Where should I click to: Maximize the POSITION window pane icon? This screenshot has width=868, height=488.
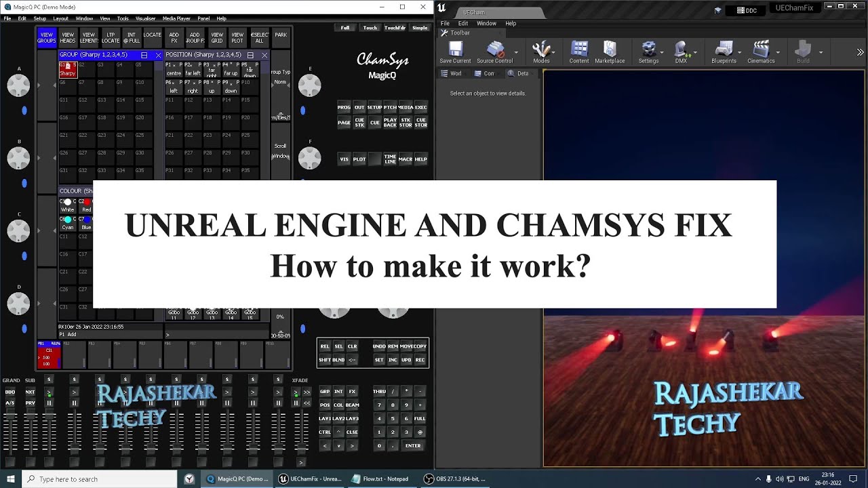pos(250,55)
